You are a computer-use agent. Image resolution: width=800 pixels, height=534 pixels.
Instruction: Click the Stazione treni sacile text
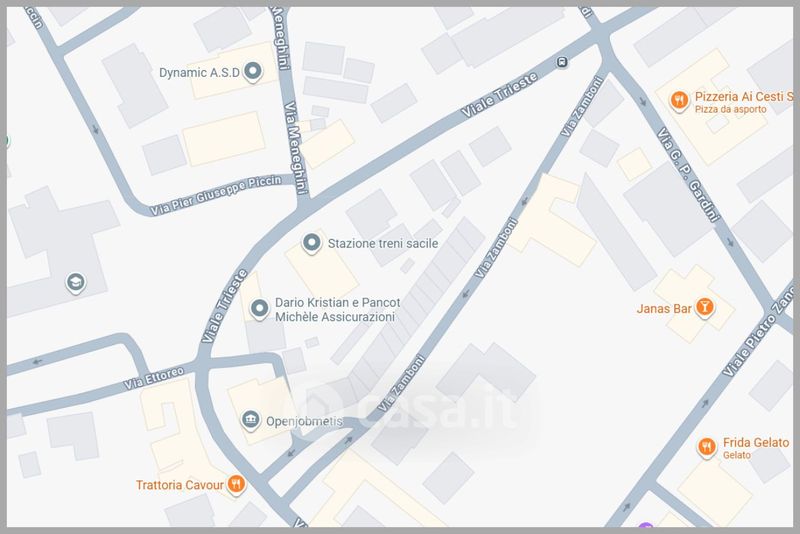pyautogui.click(x=383, y=243)
